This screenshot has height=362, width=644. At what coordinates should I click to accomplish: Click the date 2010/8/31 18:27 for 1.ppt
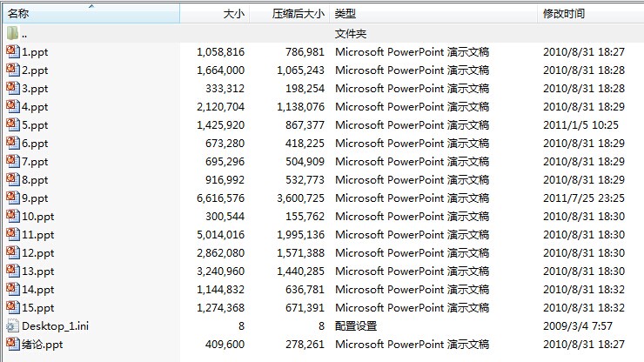[584, 51]
